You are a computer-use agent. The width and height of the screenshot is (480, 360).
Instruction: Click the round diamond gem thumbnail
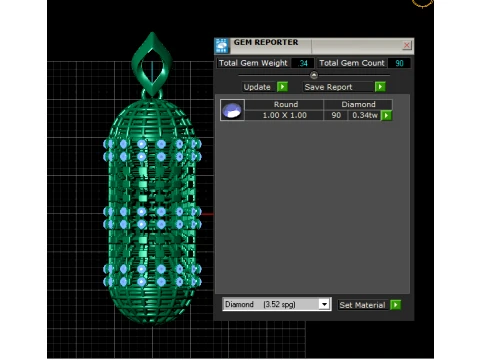click(232, 110)
